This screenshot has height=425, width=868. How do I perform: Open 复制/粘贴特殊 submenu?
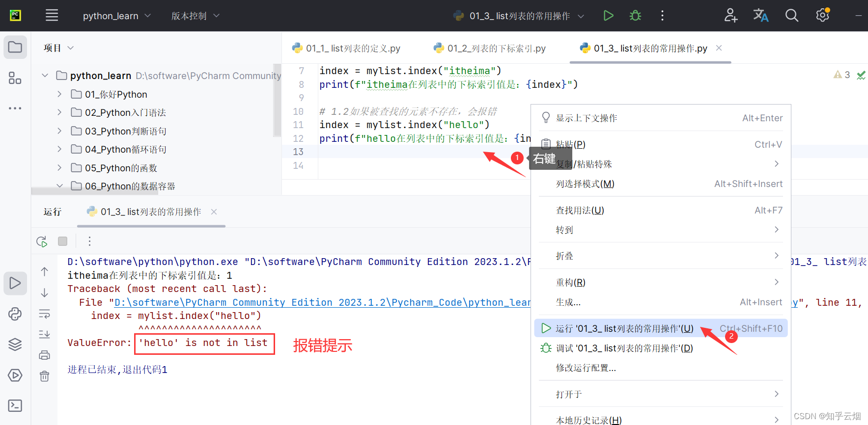pos(661,164)
